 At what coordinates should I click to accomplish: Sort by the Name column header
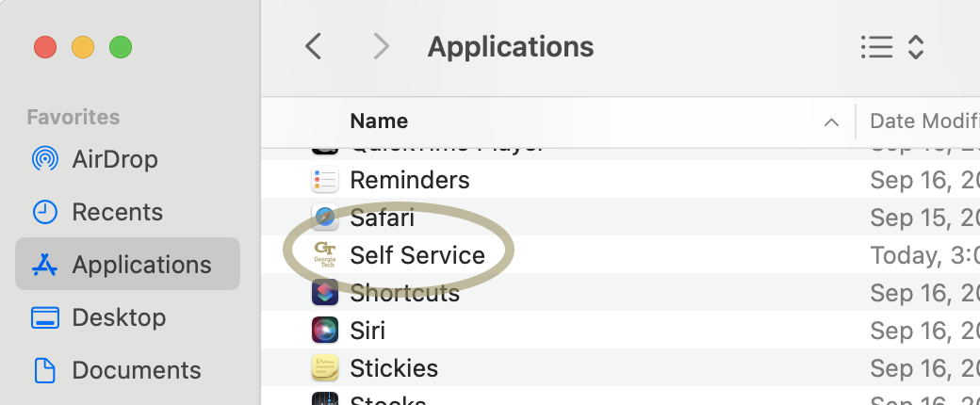pyautogui.click(x=379, y=121)
